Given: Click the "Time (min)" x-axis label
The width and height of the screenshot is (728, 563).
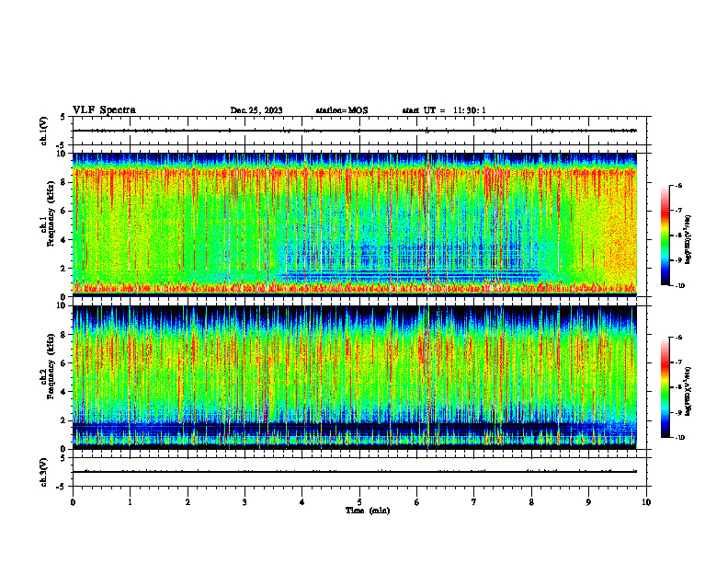Looking at the screenshot, I should pyautogui.click(x=368, y=511).
